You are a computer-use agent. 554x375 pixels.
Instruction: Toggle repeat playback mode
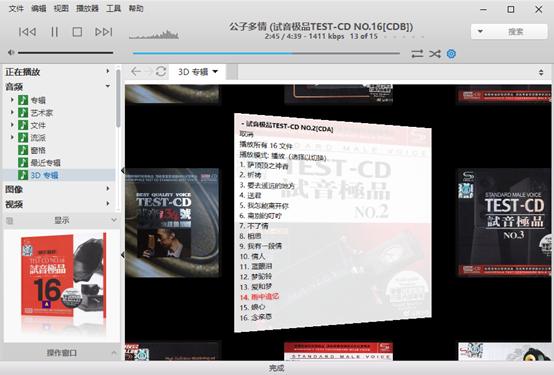tap(417, 54)
